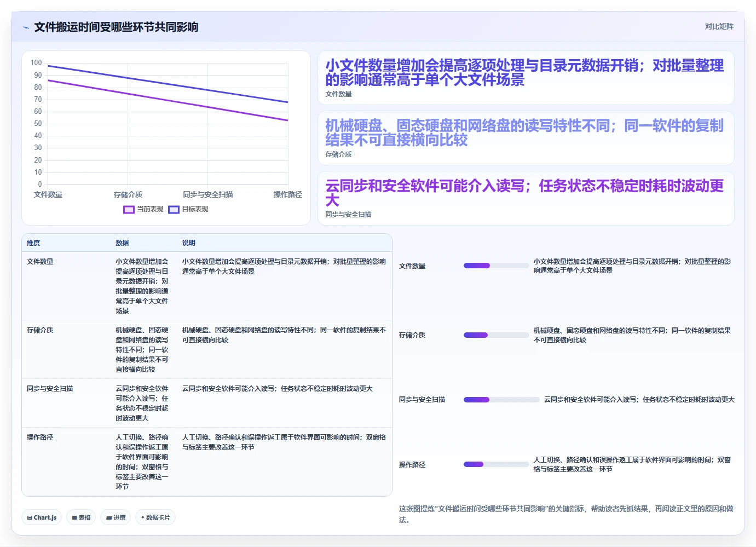Click the 同步与安全扫描 label beside its progress bar

coord(422,400)
